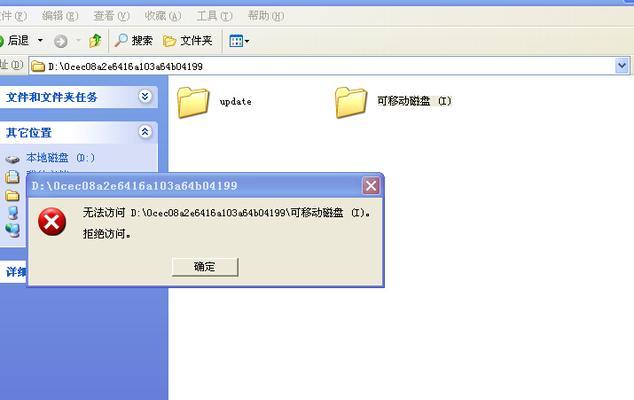Expand the 文件和文件夹任务 panel

click(x=145, y=96)
